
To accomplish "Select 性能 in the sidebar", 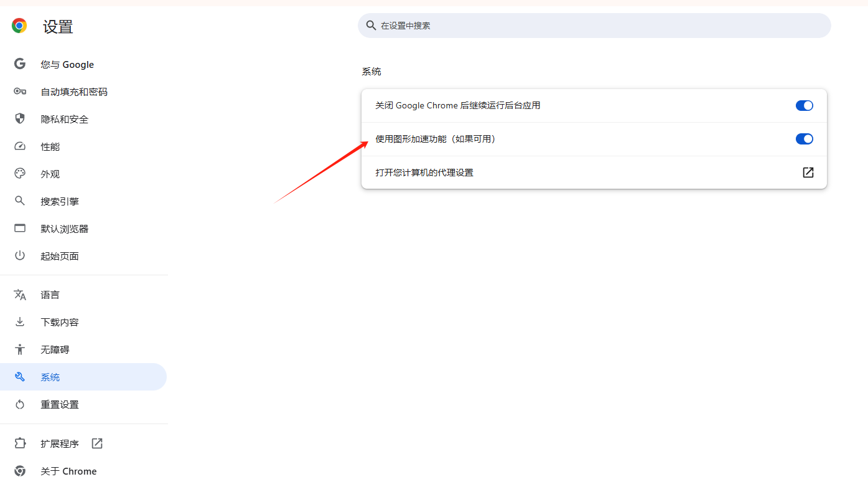I will (x=83, y=146).
